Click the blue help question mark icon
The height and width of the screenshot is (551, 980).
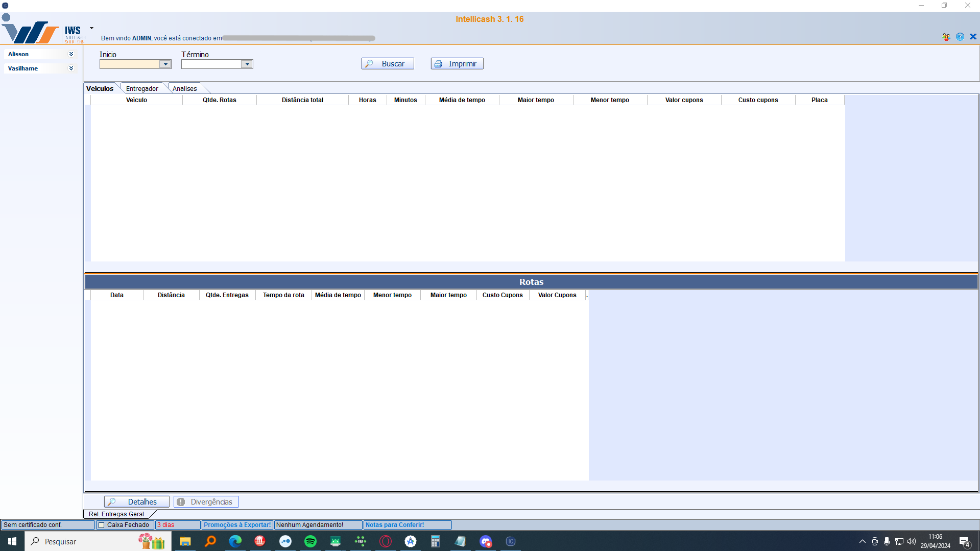[960, 37]
